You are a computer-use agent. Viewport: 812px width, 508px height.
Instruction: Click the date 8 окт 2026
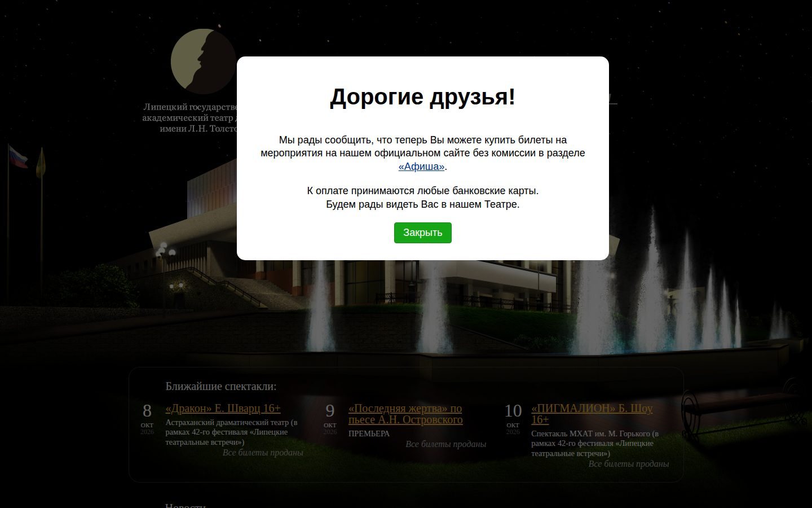click(147, 418)
